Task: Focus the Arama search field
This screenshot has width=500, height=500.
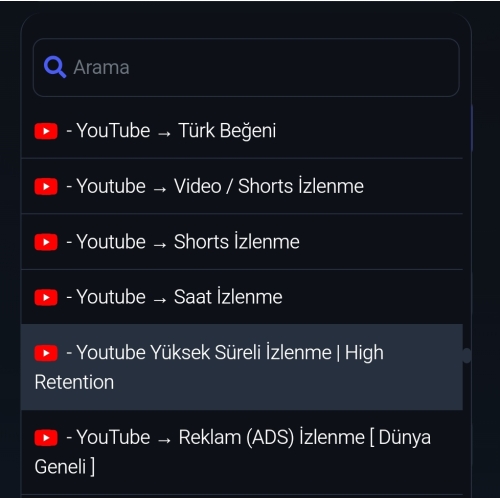Action: (246, 67)
